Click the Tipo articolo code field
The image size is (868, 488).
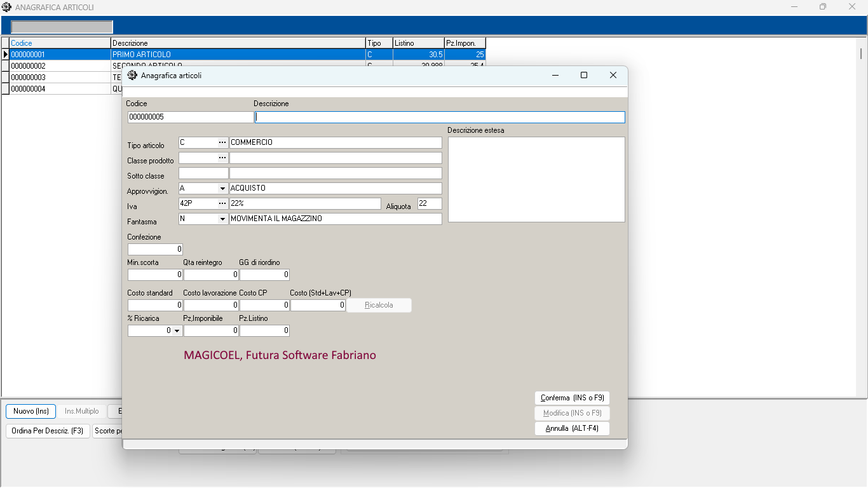click(x=198, y=142)
